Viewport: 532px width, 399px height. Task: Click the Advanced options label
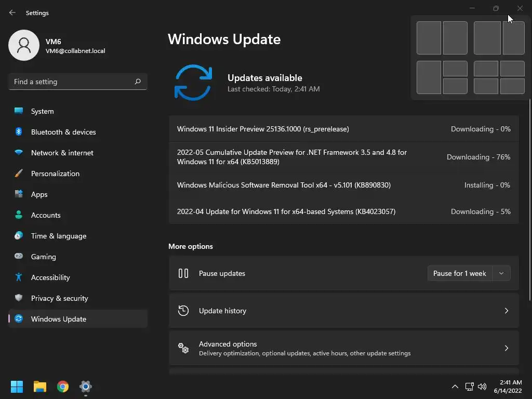228,344
